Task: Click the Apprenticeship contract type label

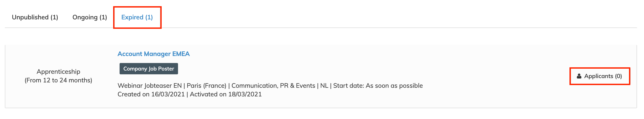Action: pyautogui.click(x=58, y=72)
